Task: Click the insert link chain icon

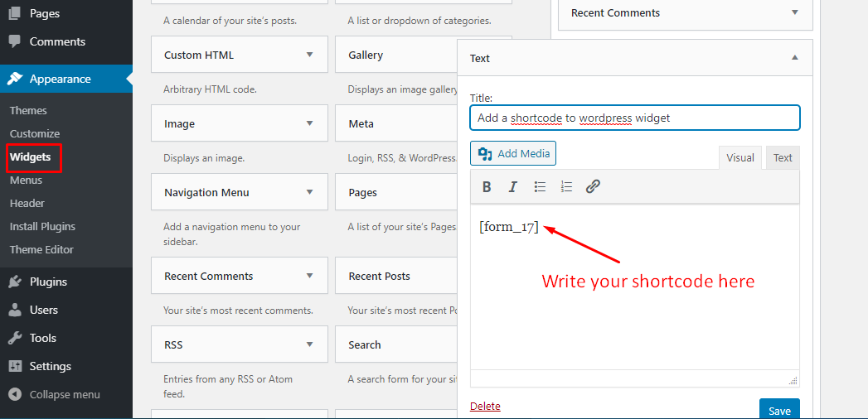Action: [594, 187]
